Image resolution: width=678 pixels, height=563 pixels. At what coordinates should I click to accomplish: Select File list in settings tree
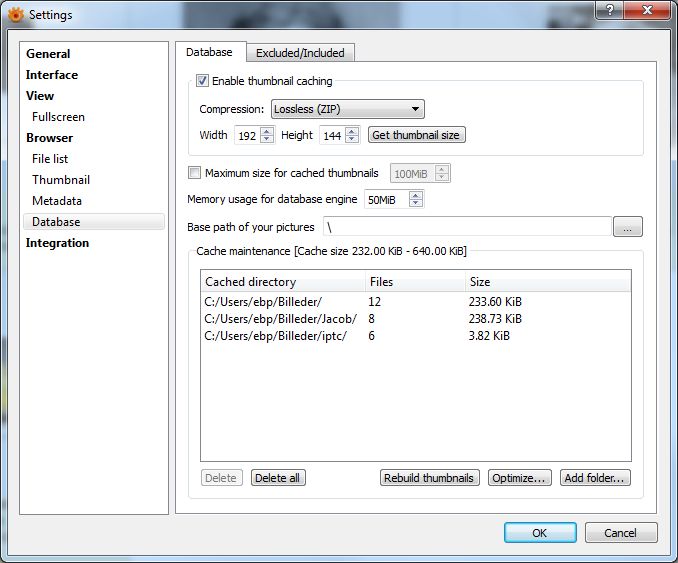coord(50,159)
